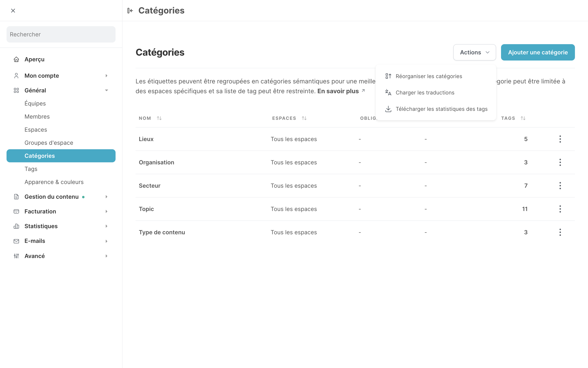Expand the E-mails section arrow
The height and width of the screenshot is (368, 588).
point(106,241)
